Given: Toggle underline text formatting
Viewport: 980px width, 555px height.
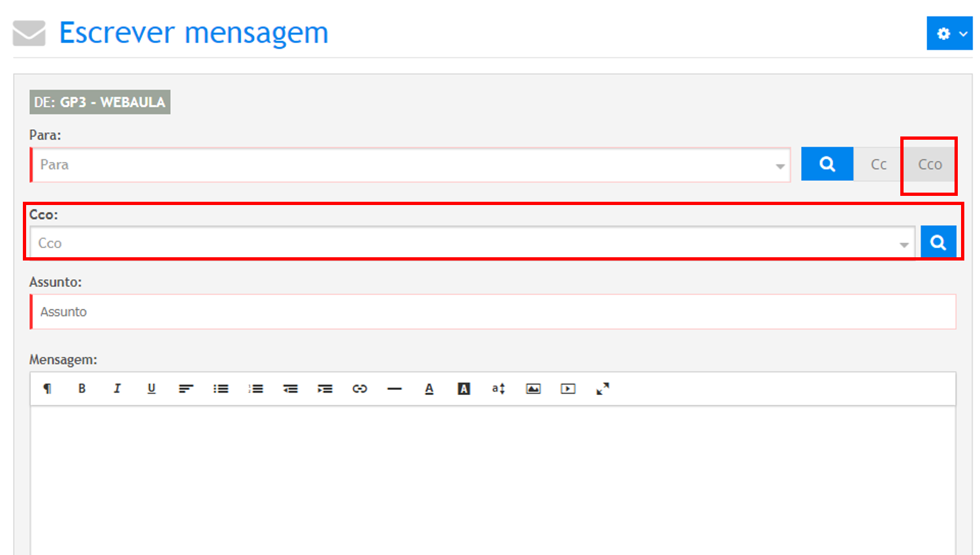Looking at the screenshot, I should pos(152,388).
